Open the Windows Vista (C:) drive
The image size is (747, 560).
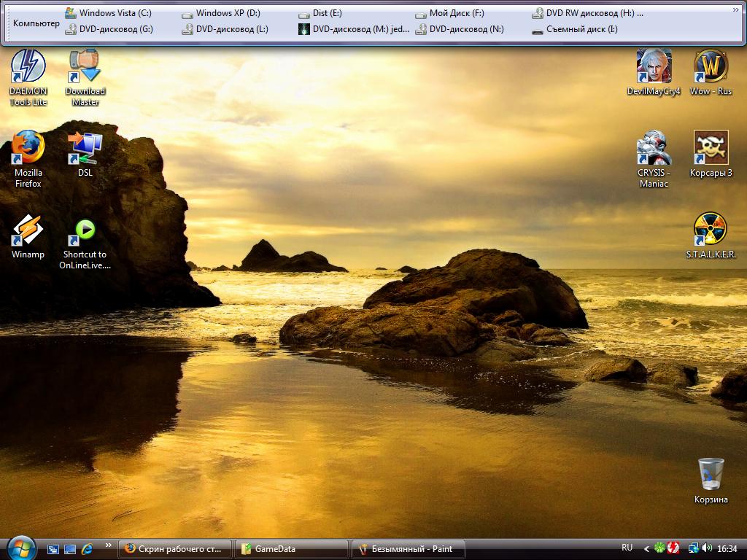tap(108, 13)
